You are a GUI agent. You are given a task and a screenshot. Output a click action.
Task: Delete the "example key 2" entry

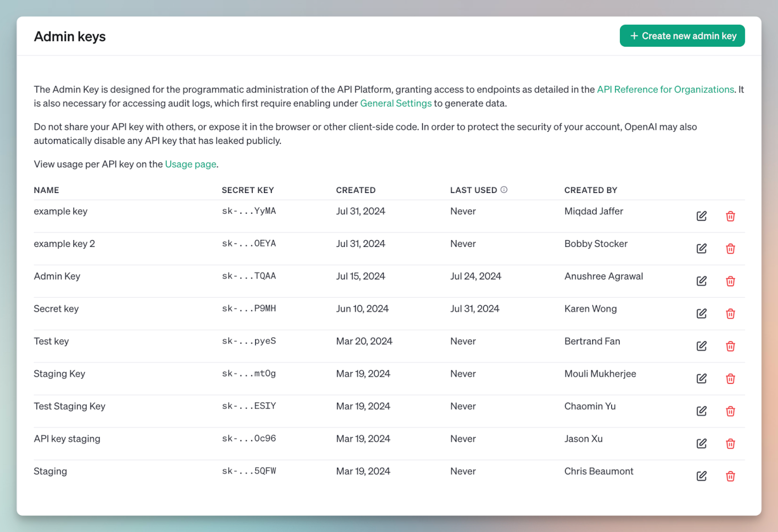[730, 248]
